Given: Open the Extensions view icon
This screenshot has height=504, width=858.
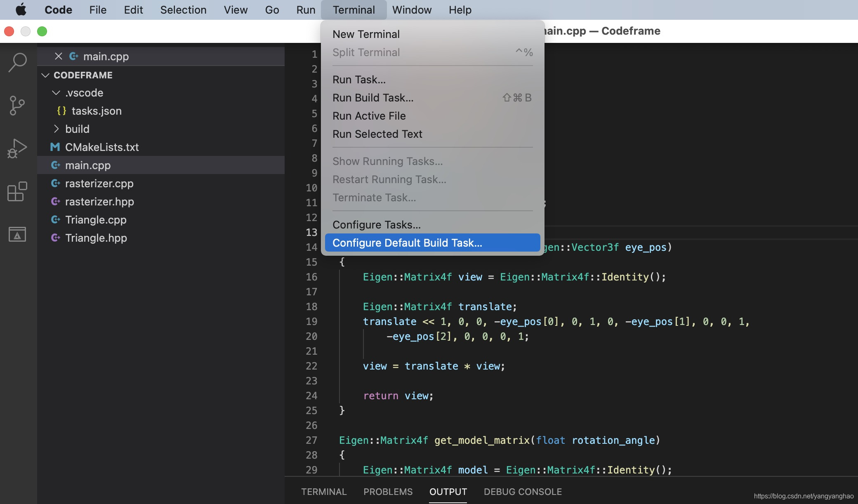Looking at the screenshot, I should [x=17, y=191].
